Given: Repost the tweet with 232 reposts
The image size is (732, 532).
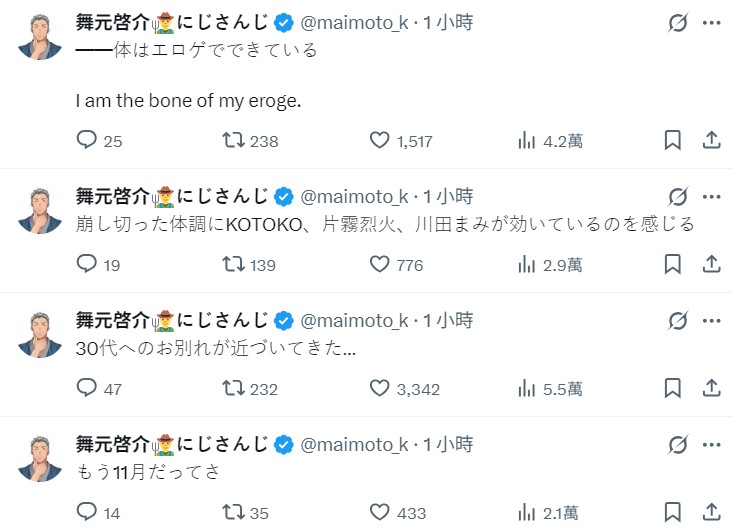Looking at the screenshot, I should coord(233,388).
